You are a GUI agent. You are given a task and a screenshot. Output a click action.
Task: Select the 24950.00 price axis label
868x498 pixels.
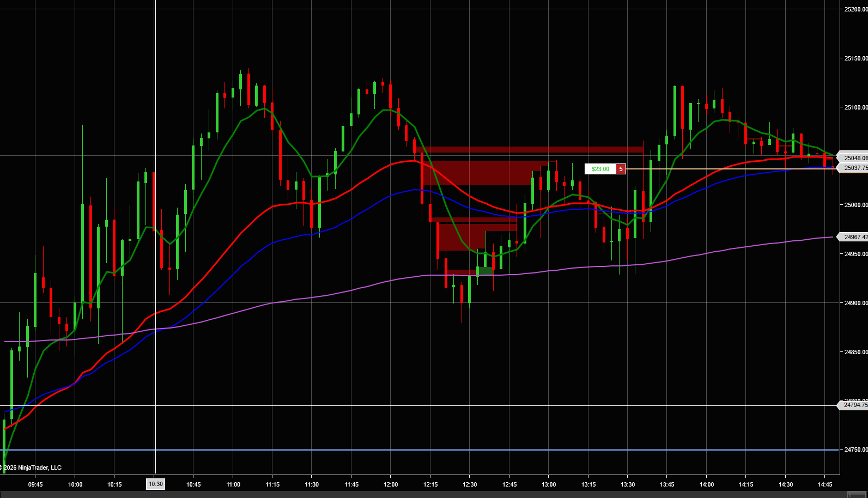pyautogui.click(x=855, y=254)
